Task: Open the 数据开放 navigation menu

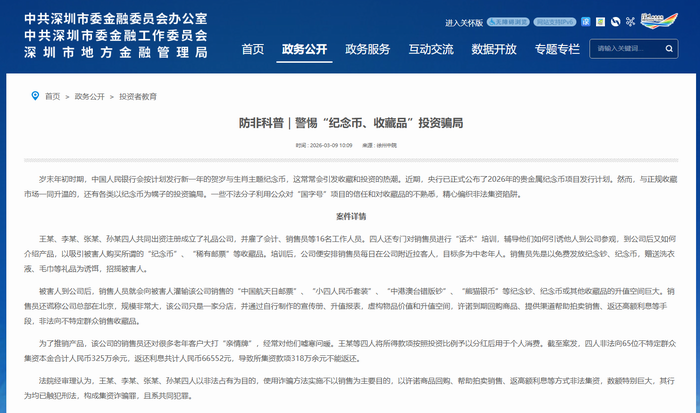Action: (x=494, y=49)
